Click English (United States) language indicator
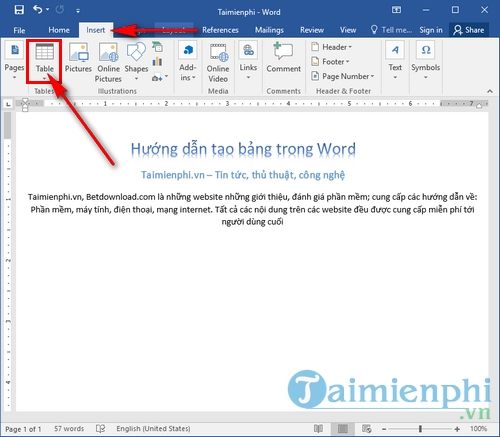This screenshot has width=500, height=437. point(153,429)
